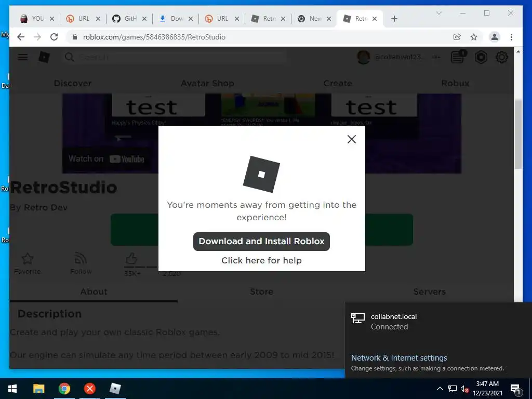This screenshot has width=532, height=399.
Task: Open Network & Internet settings link
Action: [399, 357]
